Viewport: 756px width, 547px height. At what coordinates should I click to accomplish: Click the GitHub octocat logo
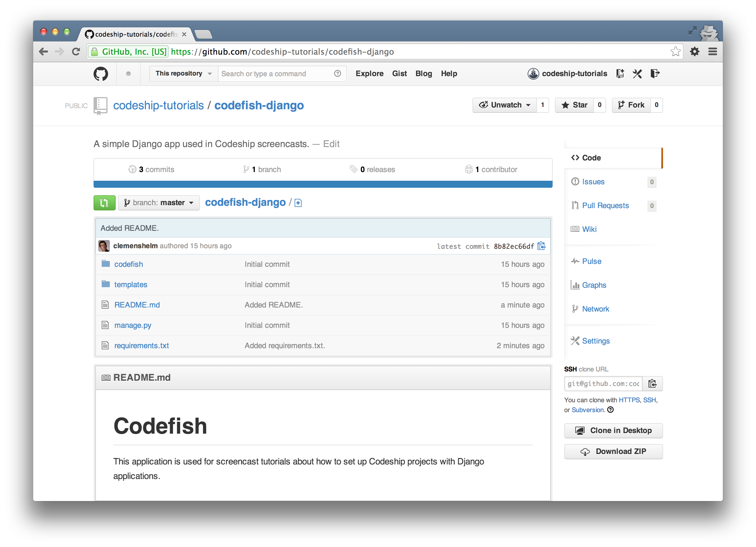pos(101,74)
